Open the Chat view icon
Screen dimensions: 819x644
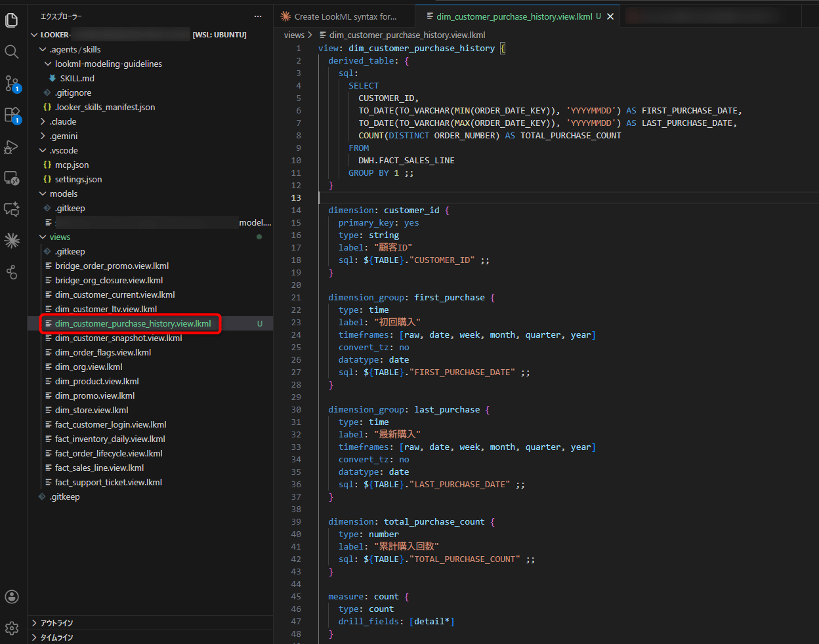tap(12, 209)
